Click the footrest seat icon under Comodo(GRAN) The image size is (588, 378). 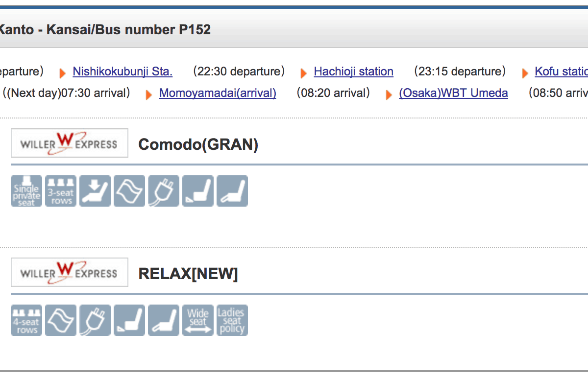coord(198,191)
